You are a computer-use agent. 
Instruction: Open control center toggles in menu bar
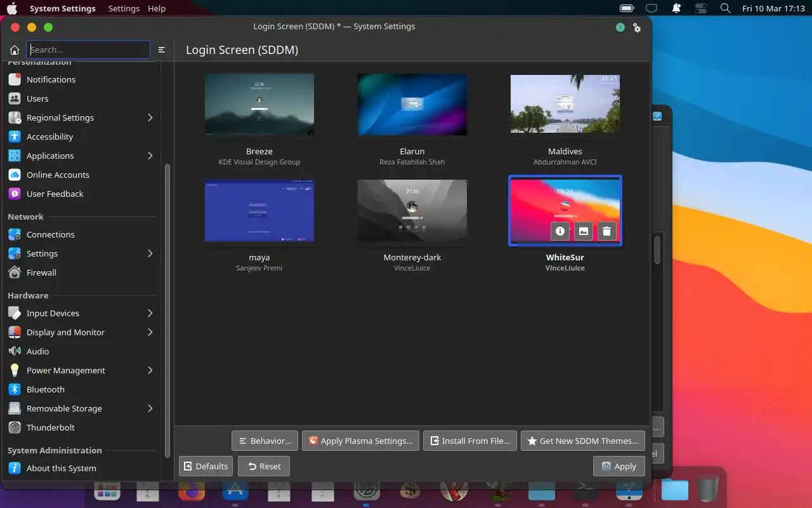coord(701,8)
